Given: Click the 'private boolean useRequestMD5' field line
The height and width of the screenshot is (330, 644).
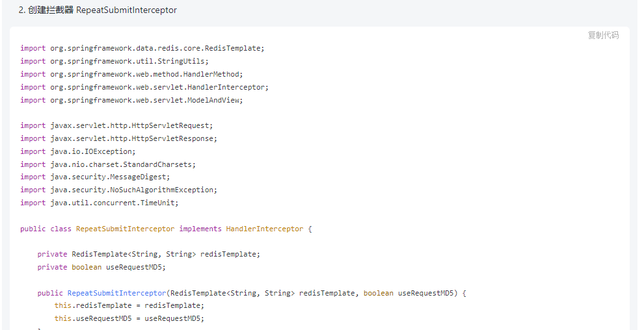Looking at the screenshot, I should (101, 267).
